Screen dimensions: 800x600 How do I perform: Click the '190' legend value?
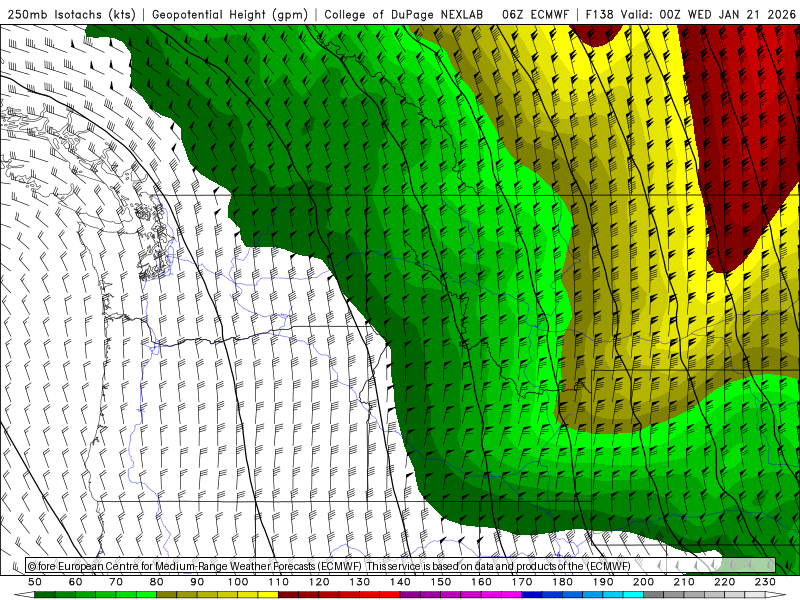pyautogui.click(x=603, y=582)
